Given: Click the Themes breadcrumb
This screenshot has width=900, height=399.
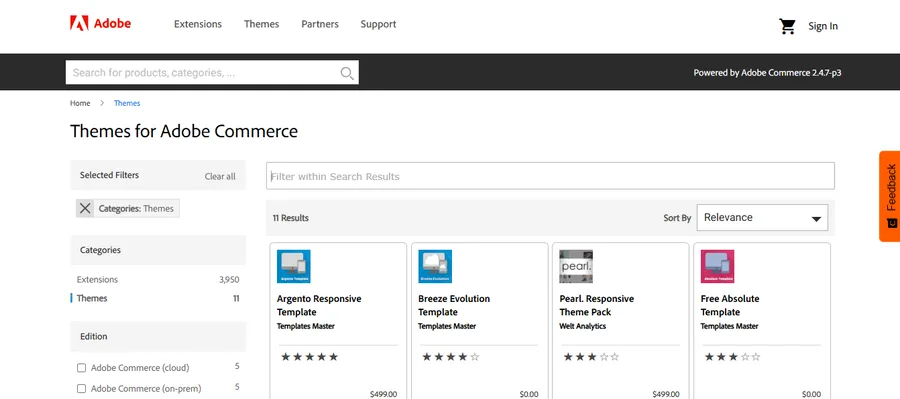Looking at the screenshot, I should coord(127,103).
